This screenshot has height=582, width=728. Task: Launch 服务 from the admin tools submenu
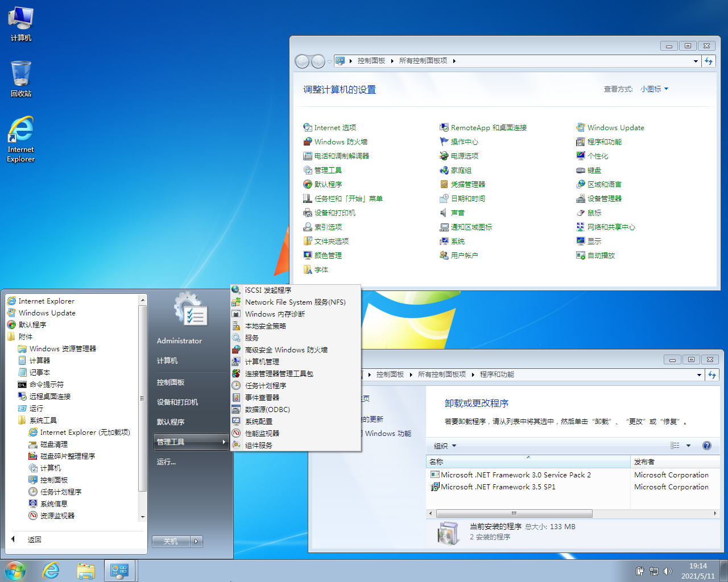(251, 338)
